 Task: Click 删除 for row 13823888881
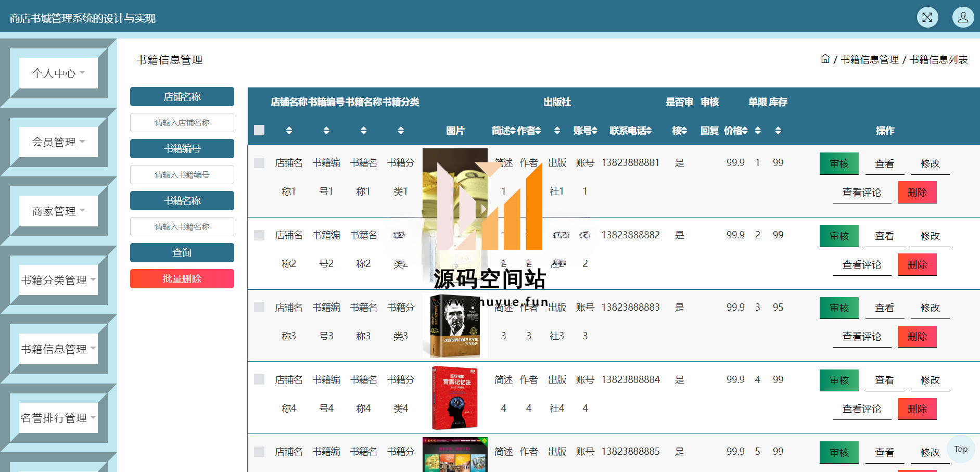tap(917, 192)
